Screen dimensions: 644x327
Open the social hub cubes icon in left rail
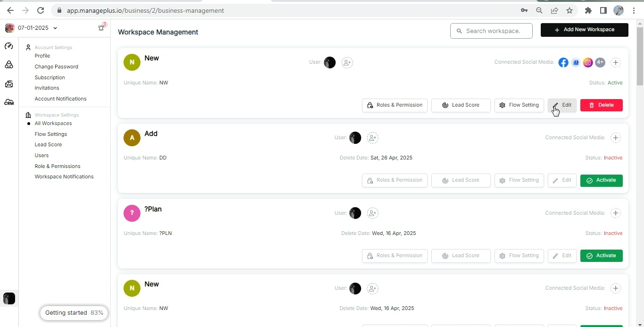[9, 65]
